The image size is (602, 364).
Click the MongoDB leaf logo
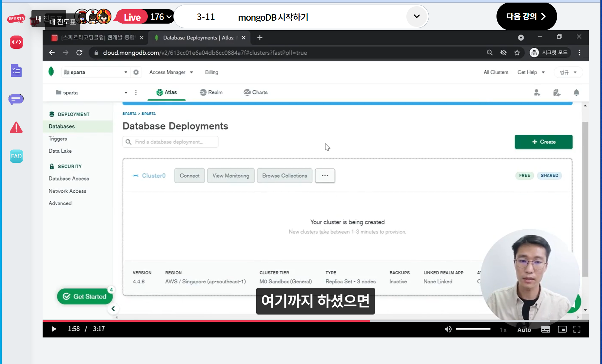tap(51, 71)
